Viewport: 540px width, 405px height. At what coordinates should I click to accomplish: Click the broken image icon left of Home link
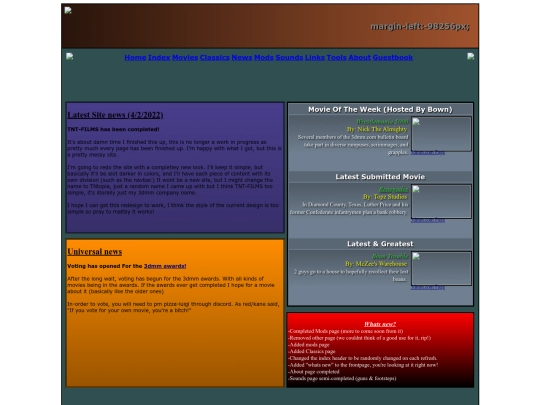click(70, 56)
